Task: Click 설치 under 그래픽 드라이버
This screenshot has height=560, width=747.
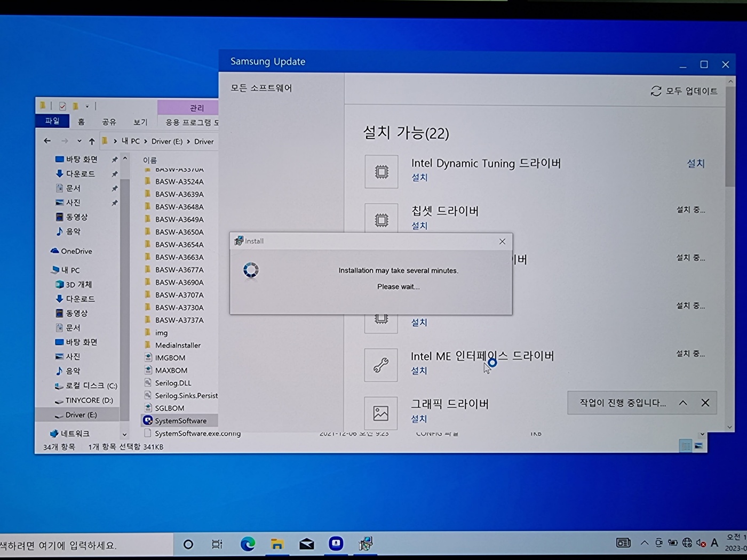Action: tap(419, 419)
